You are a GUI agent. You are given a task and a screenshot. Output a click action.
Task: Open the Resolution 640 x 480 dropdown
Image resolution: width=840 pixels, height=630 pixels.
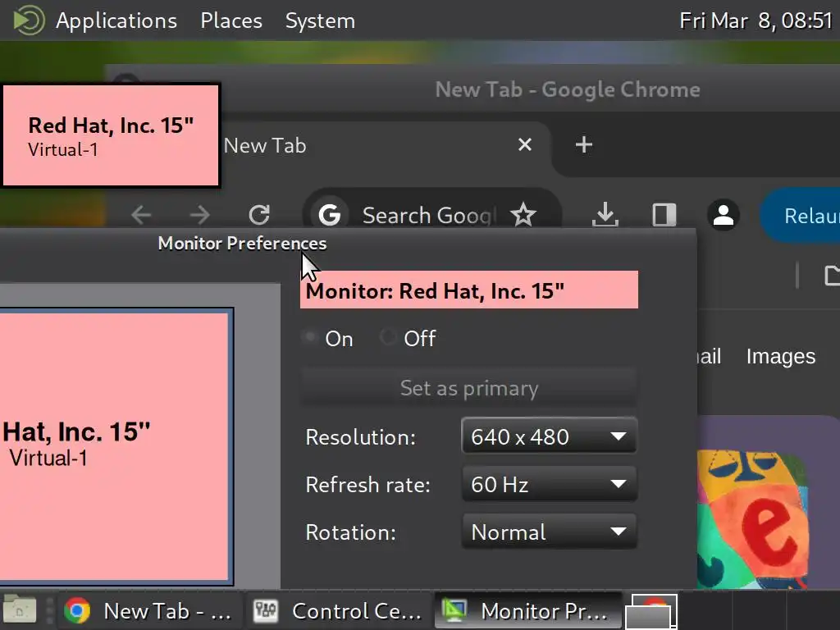(549, 436)
